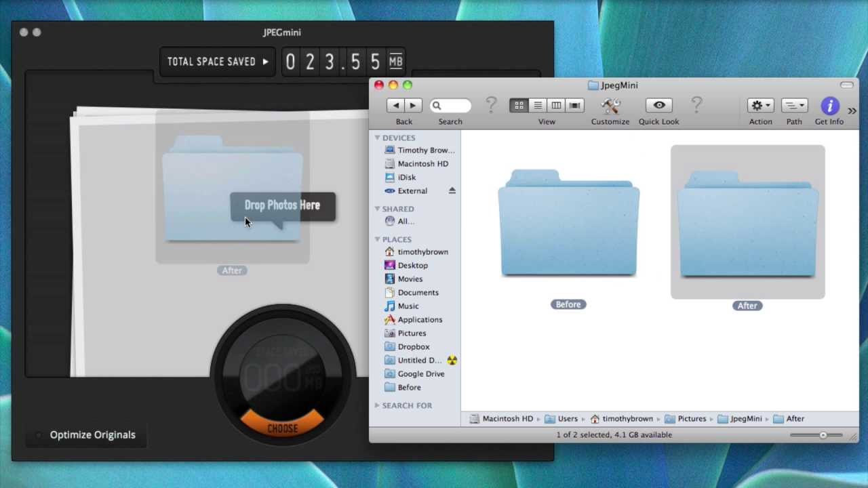Collapse the DEVICES sidebar section

377,138
